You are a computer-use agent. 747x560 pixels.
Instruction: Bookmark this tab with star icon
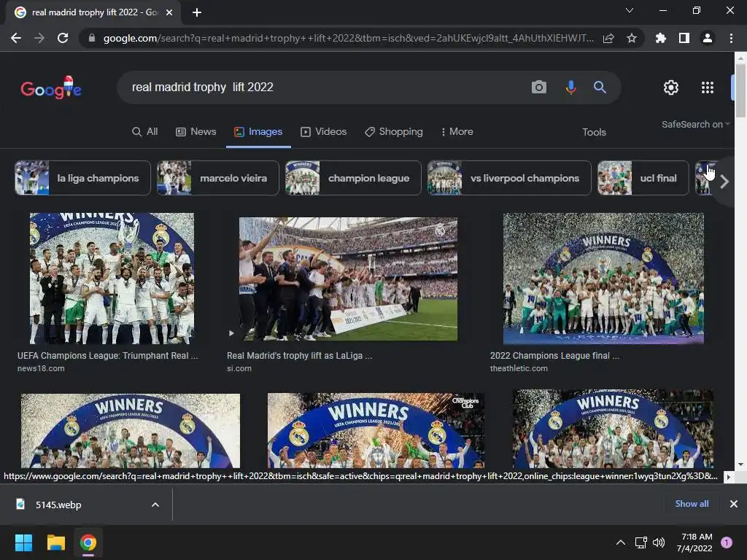pyautogui.click(x=632, y=38)
